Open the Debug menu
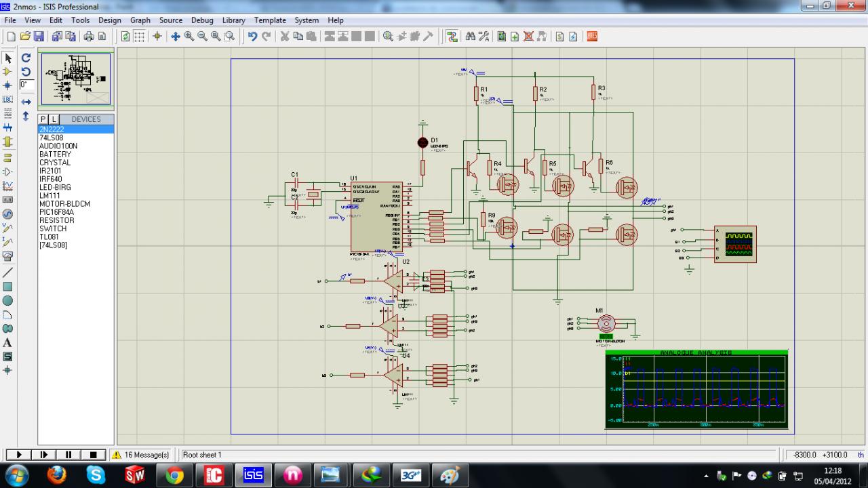 (202, 20)
